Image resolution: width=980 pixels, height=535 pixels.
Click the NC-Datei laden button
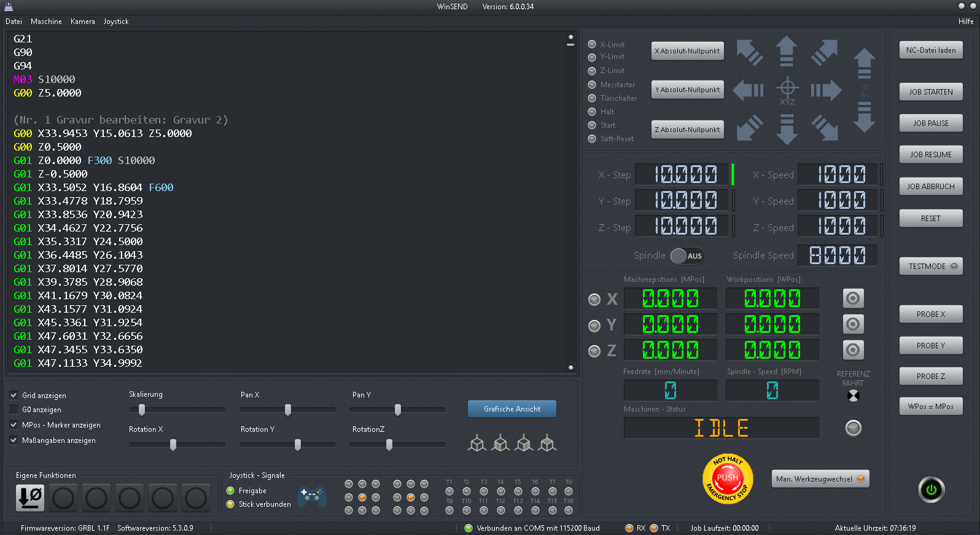coord(930,50)
